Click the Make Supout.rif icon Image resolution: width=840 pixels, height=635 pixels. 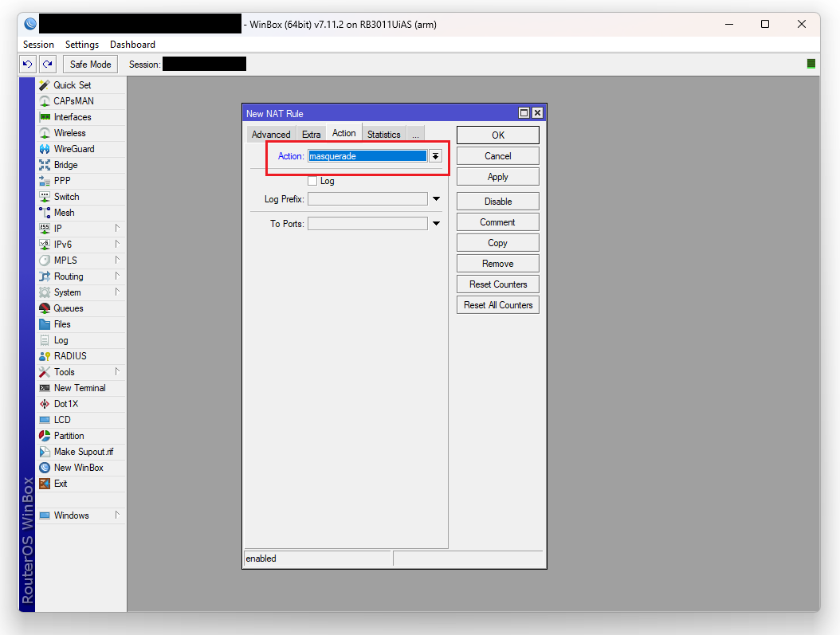pyautogui.click(x=45, y=452)
